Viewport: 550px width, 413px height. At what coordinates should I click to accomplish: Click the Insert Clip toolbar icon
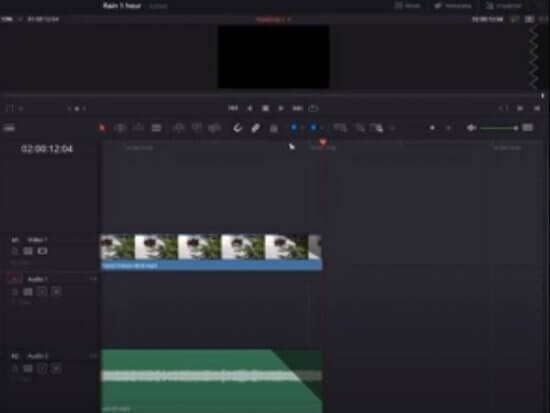(x=179, y=128)
